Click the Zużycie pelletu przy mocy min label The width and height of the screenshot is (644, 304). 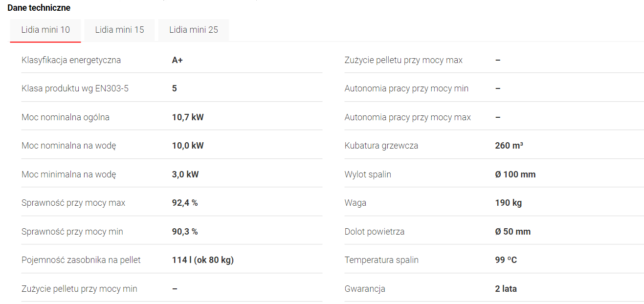79,289
